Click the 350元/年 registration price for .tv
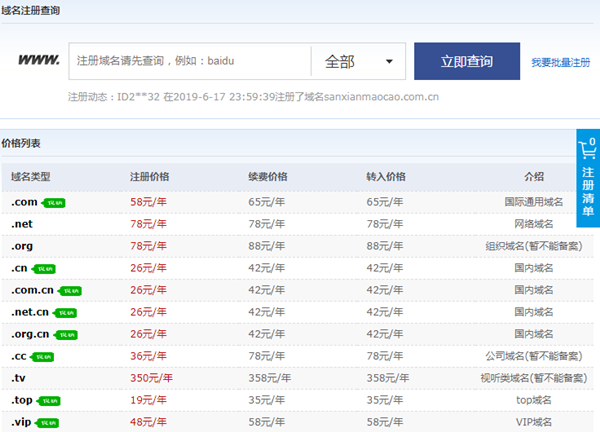The image size is (600, 432). point(152,378)
